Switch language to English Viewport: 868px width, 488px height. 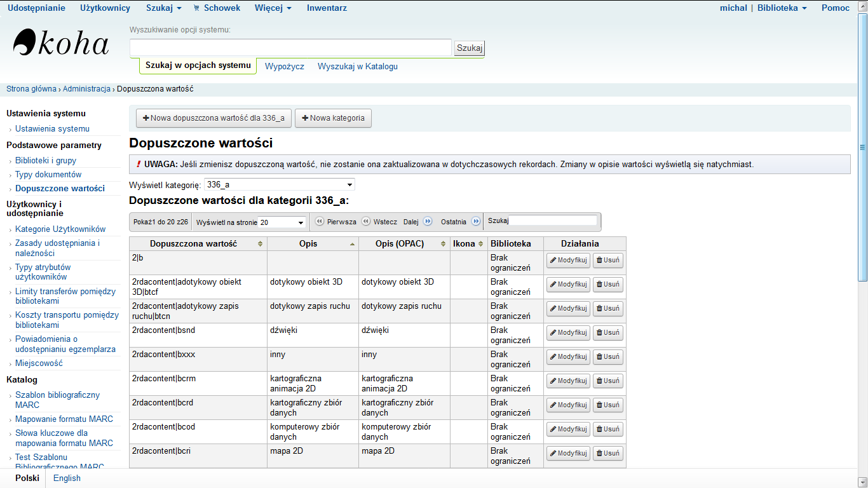tap(67, 478)
